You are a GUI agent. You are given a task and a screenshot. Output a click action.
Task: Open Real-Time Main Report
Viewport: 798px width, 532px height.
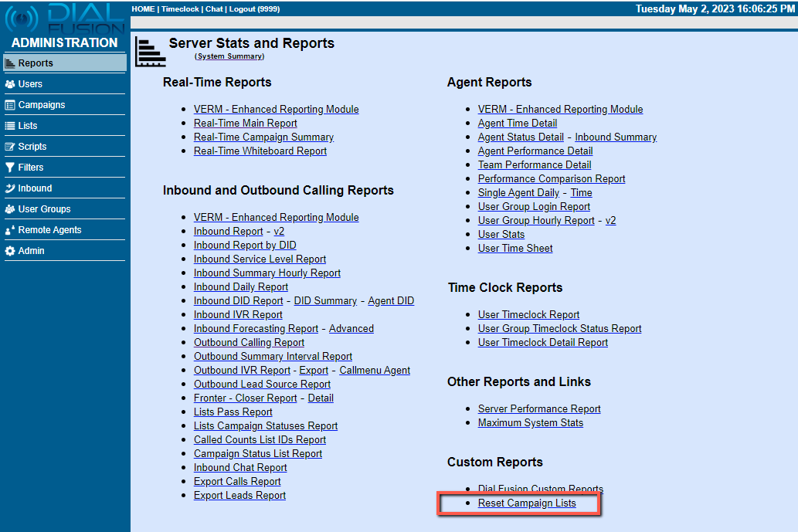click(246, 123)
